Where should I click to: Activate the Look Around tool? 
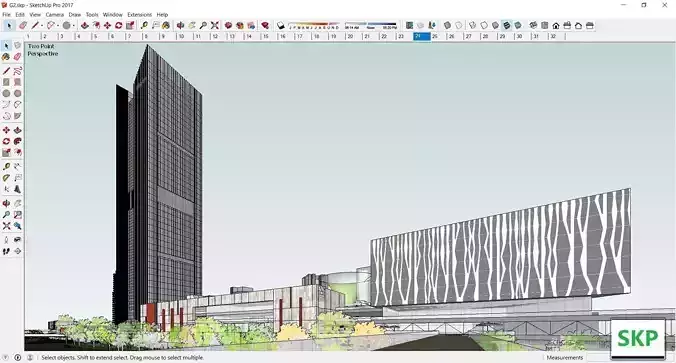(17, 240)
